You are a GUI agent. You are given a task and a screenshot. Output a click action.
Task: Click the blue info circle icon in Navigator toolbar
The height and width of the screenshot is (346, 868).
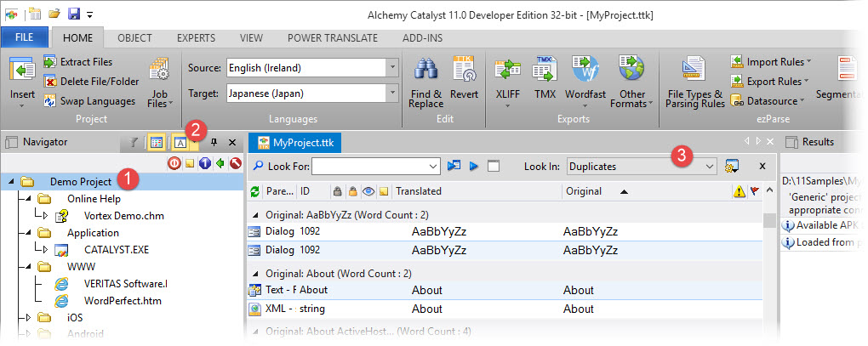tap(205, 163)
